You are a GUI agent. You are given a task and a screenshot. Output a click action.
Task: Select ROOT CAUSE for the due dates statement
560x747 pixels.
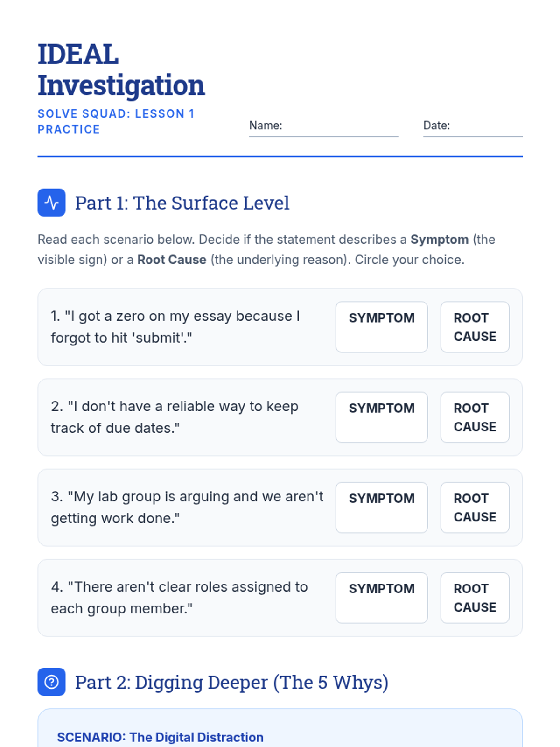click(475, 417)
